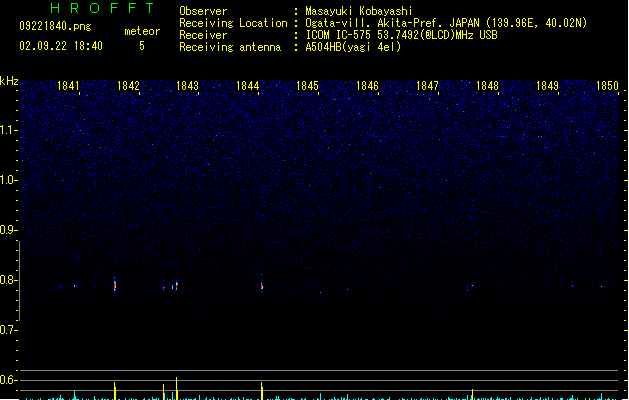Click the 0.7 kHz frequency axis label

[x=8, y=330]
